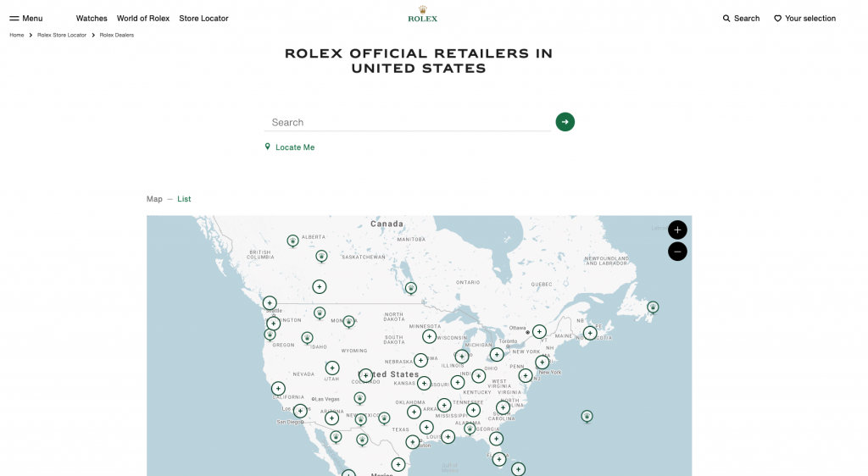
Task: Expand cluster marker over Nova Scotia
Action: [590, 334]
